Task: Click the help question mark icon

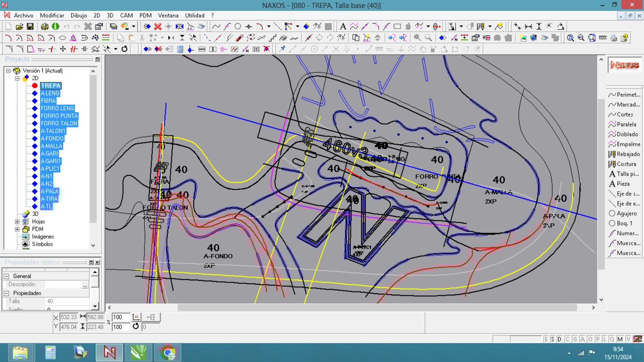Action: 625,38
